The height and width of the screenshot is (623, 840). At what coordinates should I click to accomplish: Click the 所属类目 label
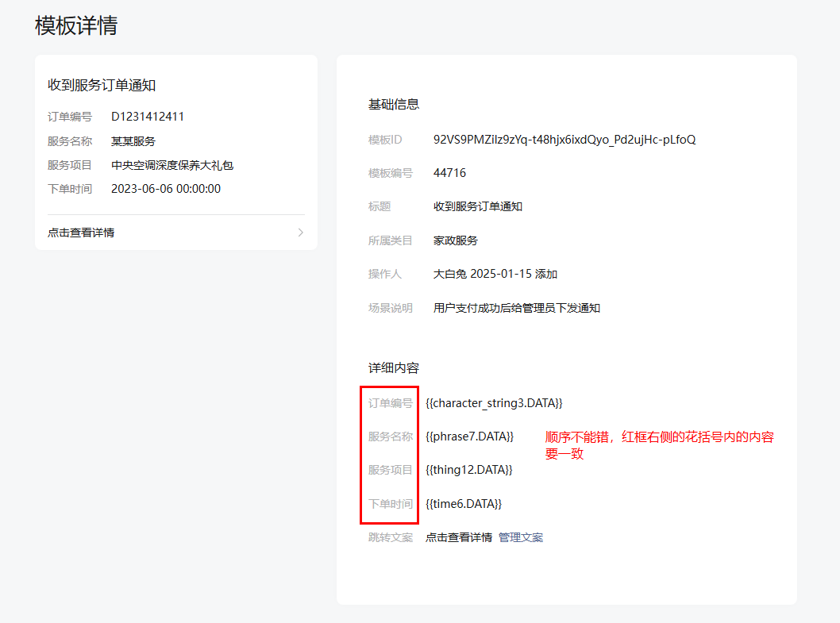point(391,240)
